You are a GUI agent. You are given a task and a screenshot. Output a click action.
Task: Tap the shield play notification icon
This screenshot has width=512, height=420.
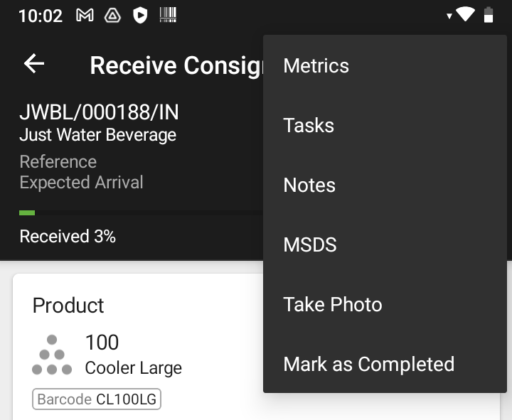pos(140,16)
